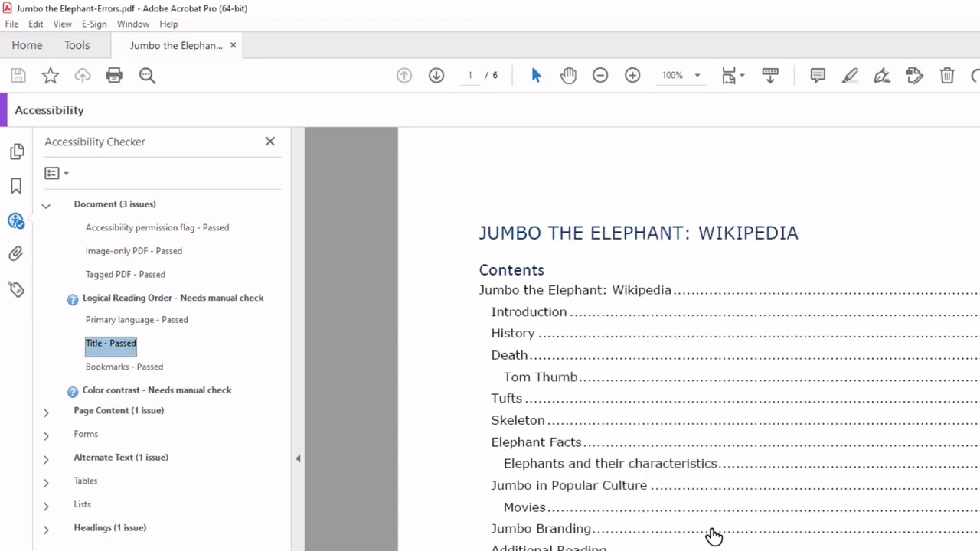Expand Headings (1 issue) node
The height and width of the screenshot is (551, 980).
pos(46,530)
